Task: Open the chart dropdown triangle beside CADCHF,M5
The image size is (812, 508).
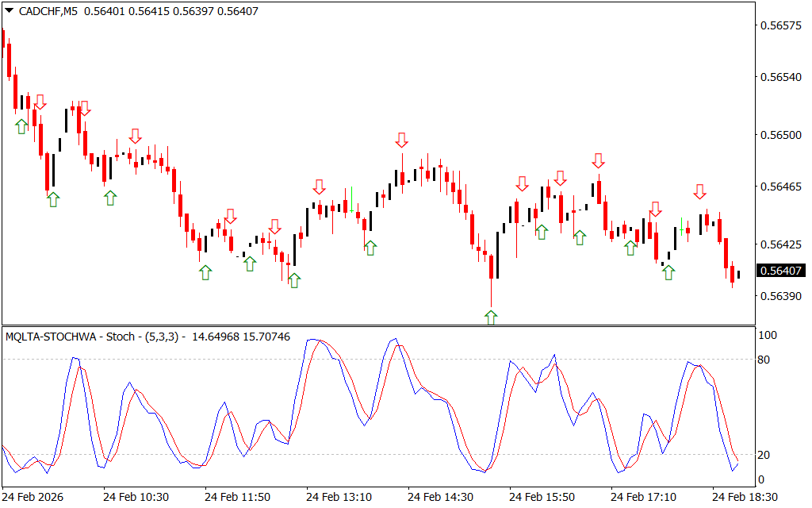Action: coord(9,12)
